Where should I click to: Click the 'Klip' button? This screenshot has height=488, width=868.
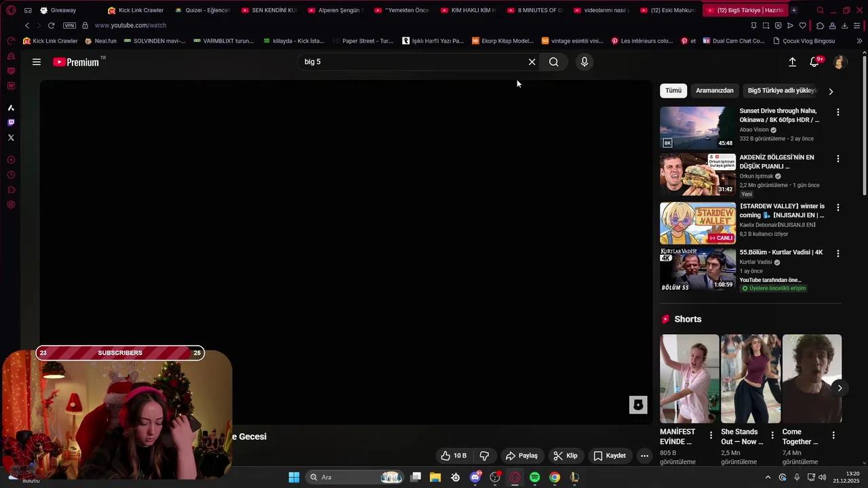566,455
